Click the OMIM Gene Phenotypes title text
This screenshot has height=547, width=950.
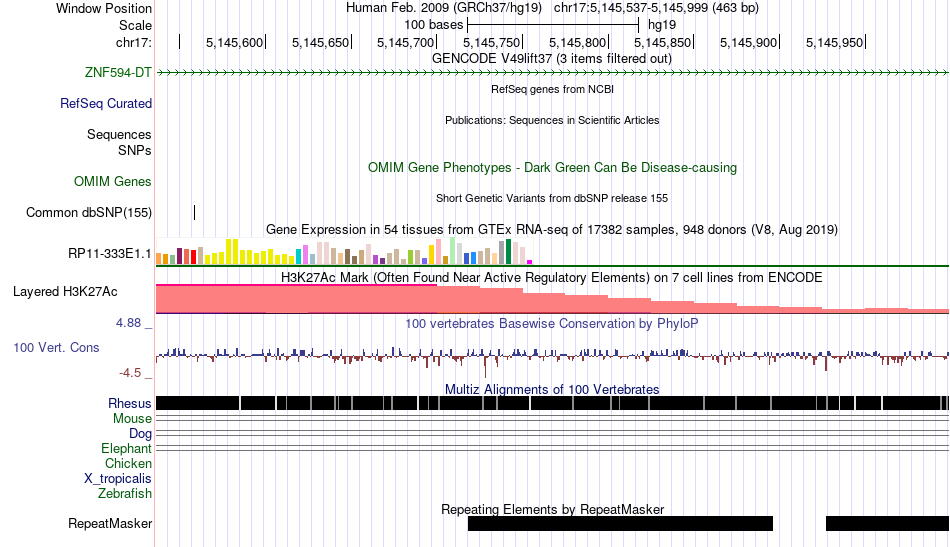pos(553,168)
